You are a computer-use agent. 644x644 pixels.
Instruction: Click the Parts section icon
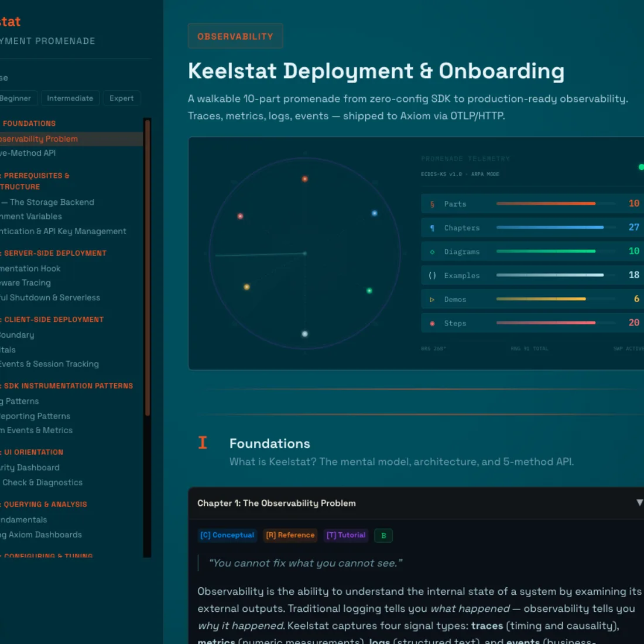(432, 204)
